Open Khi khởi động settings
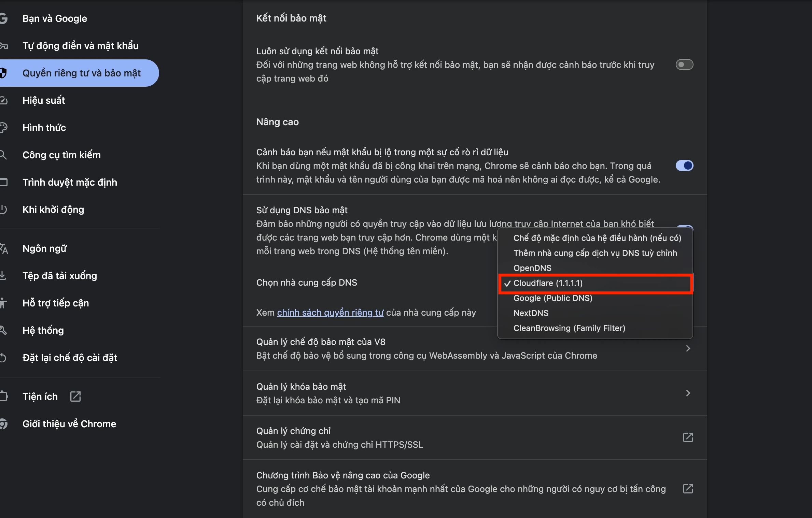Image resolution: width=812 pixels, height=518 pixels. point(53,210)
